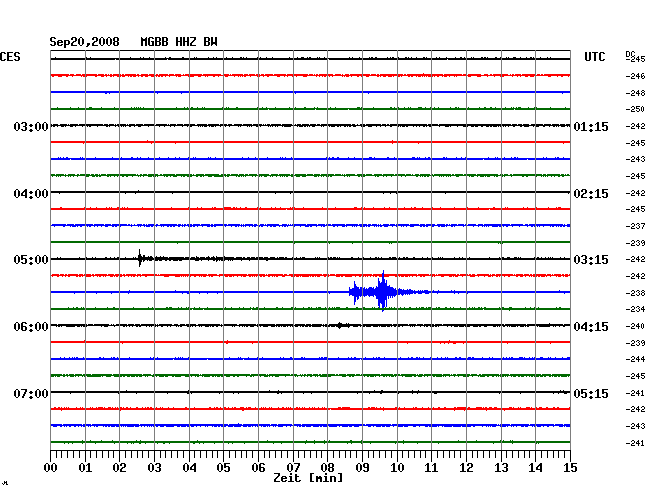Select the DC offset value -234
The image size is (650, 494).
coord(635,309)
